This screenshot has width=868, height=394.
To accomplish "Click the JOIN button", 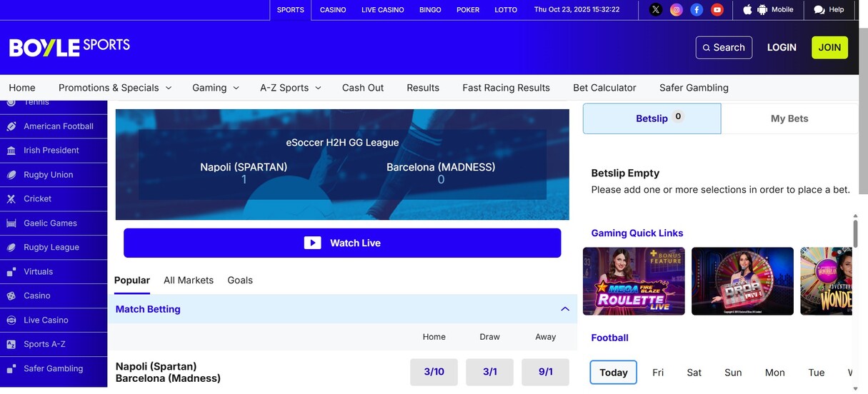I will 829,47.
